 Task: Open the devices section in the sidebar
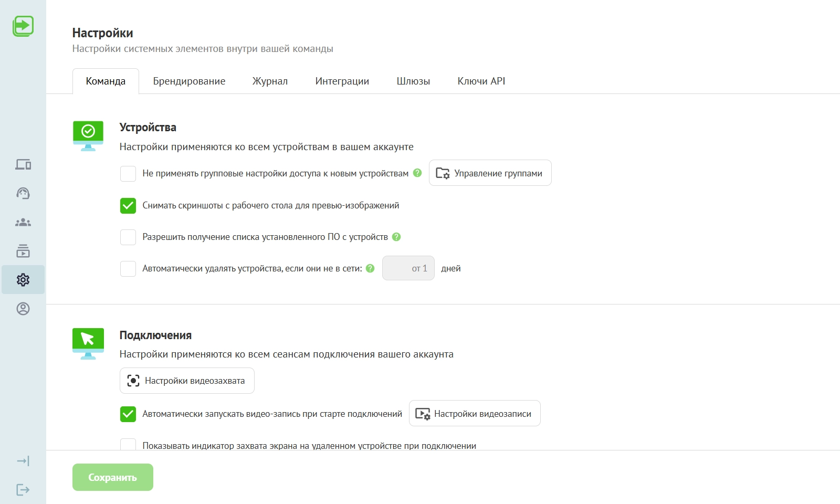point(23,165)
